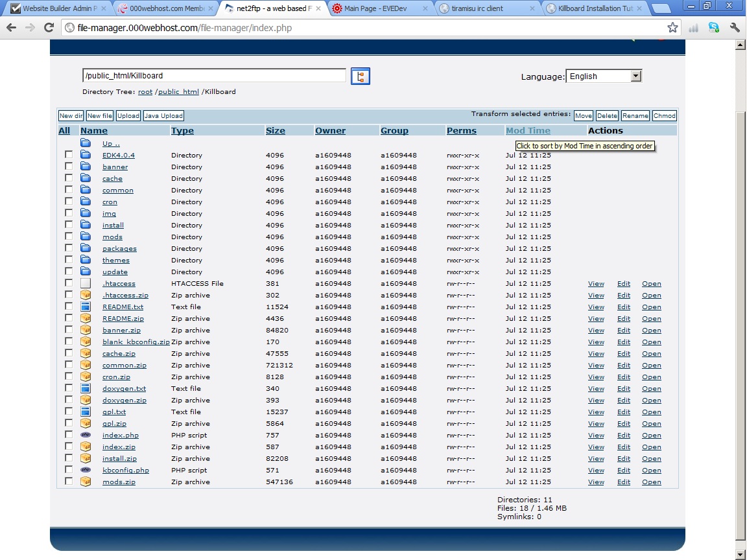
Task: Click the text file icon beside gpl.txt
Action: [86, 412]
